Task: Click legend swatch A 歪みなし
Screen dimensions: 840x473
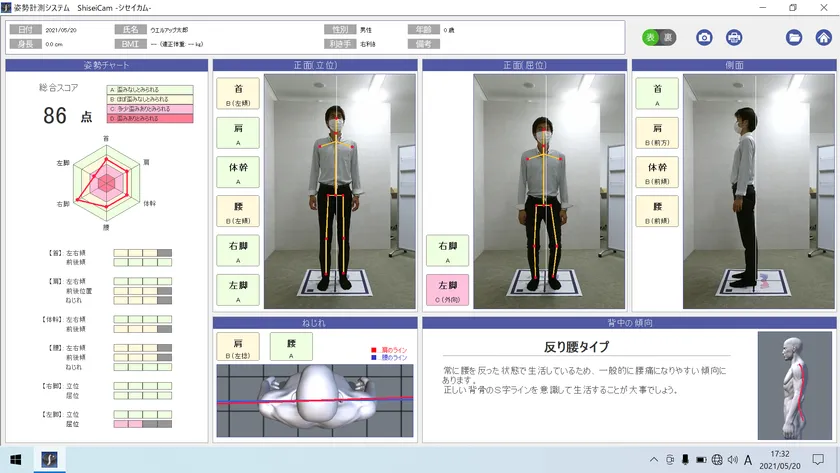Action: (x=150, y=90)
